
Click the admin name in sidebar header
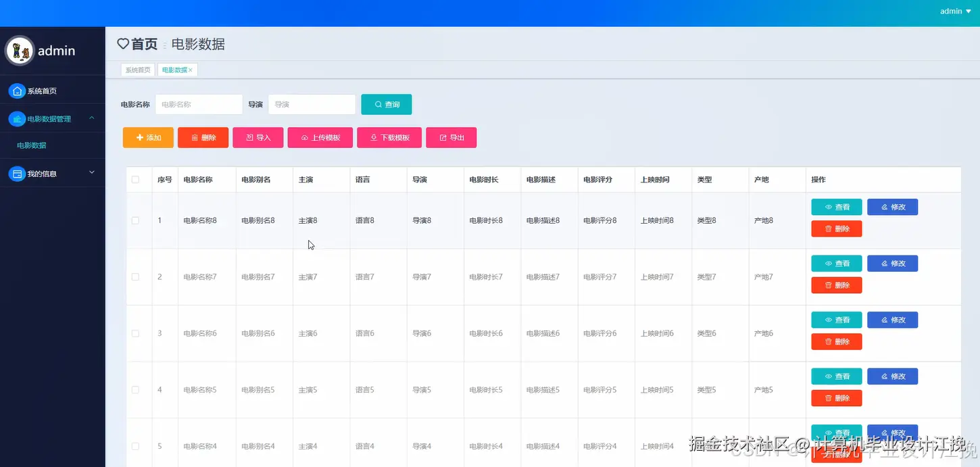pyautogui.click(x=56, y=51)
